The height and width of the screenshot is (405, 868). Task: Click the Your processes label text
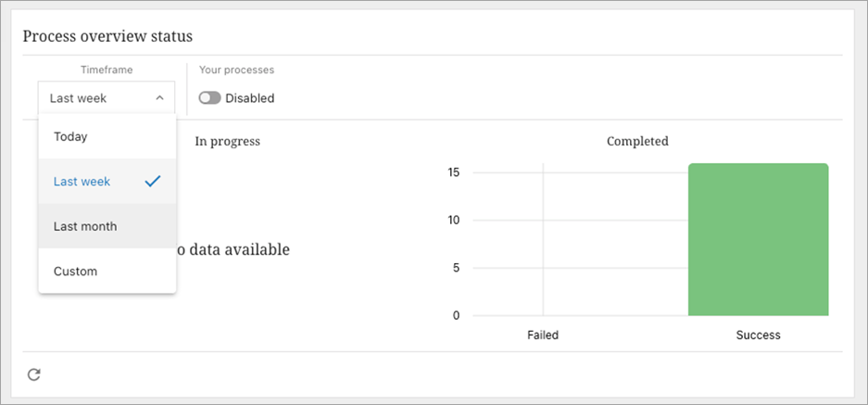click(x=236, y=70)
